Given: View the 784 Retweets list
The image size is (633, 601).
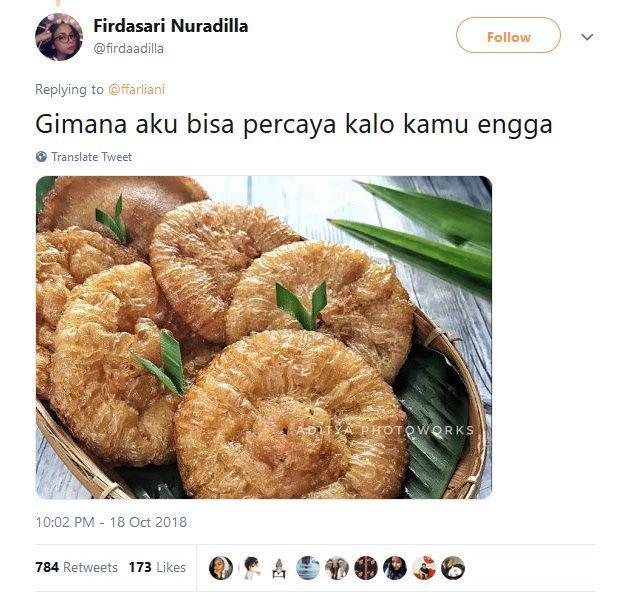Looking at the screenshot, I should tap(76, 567).
